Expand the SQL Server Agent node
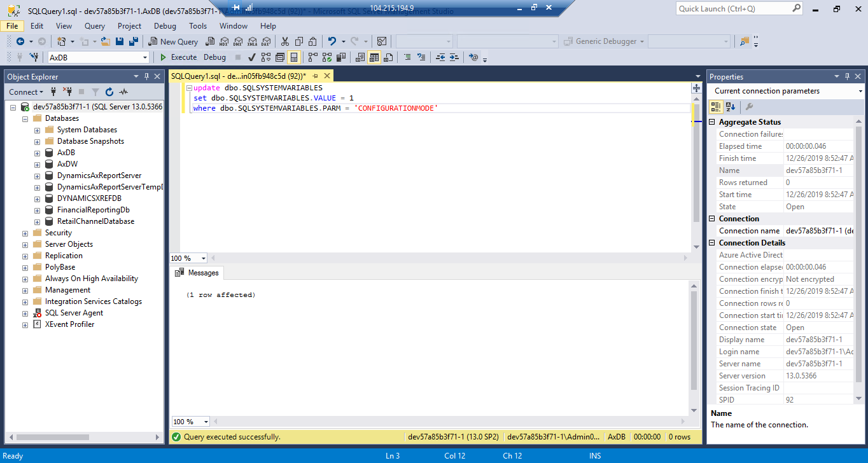The height and width of the screenshot is (463, 868). tap(25, 313)
